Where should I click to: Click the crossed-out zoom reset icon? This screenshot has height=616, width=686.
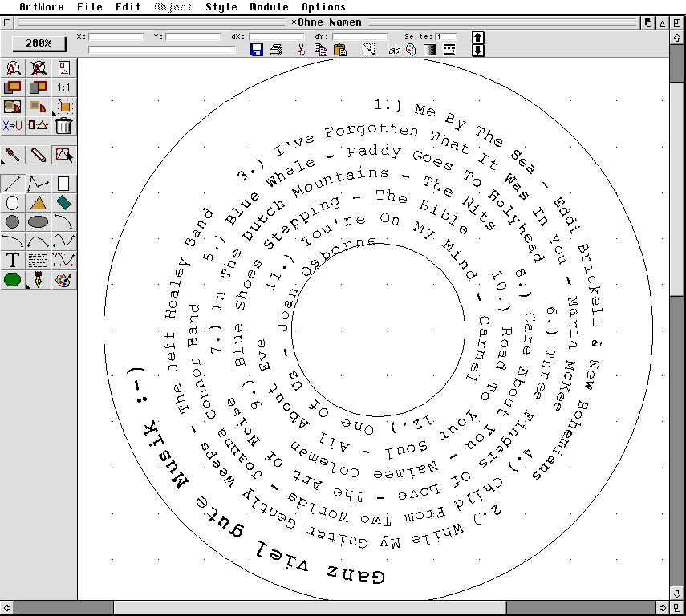click(x=38, y=68)
